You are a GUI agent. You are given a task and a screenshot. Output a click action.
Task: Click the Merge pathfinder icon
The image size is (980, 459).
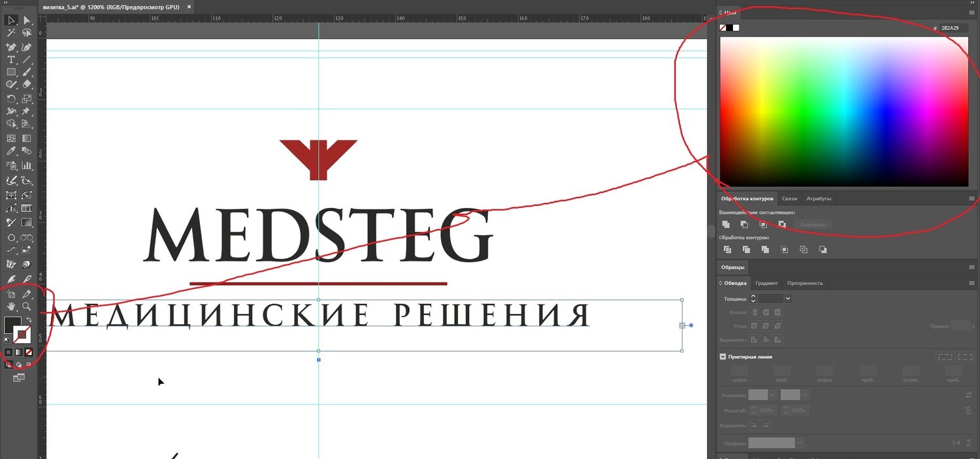(x=765, y=250)
